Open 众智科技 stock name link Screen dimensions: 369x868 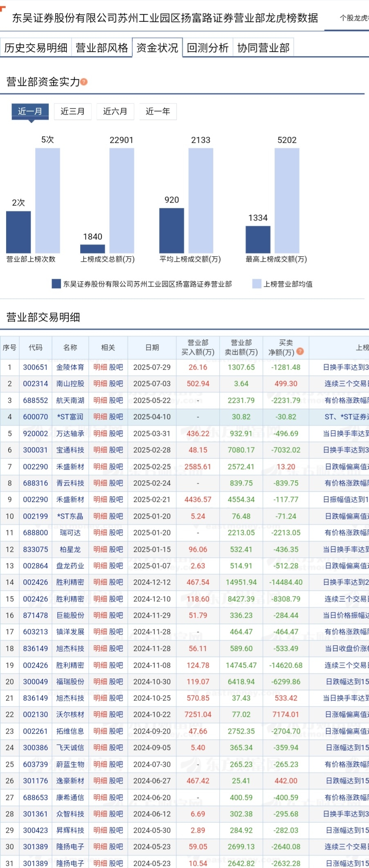pyautogui.click(x=70, y=814)
